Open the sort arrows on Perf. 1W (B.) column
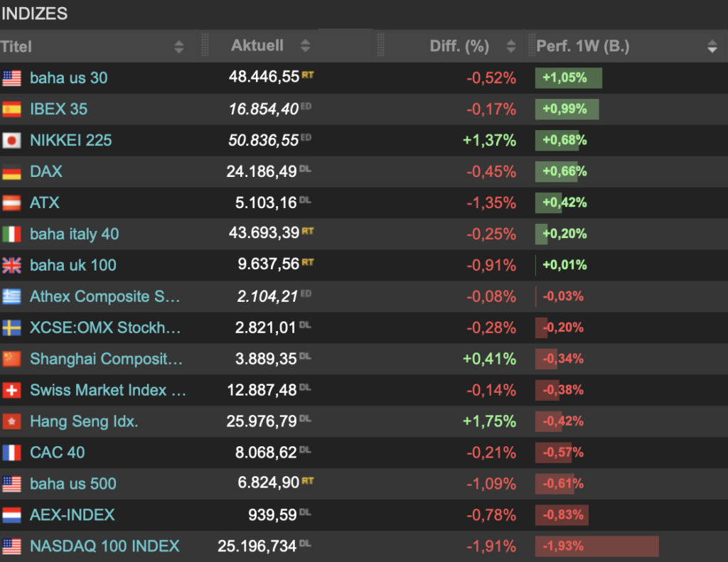 (712, 46)
